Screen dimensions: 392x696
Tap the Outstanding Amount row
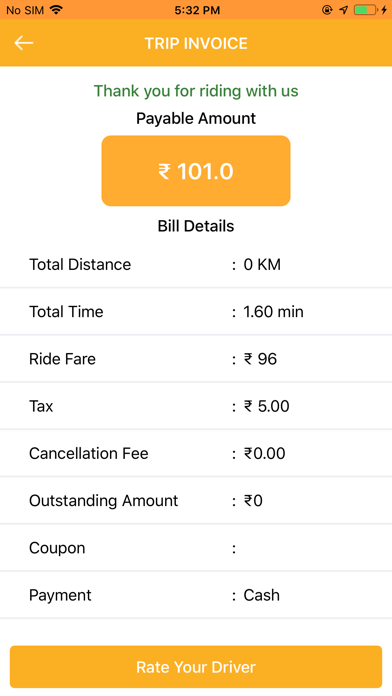click(x=196, y=501)
